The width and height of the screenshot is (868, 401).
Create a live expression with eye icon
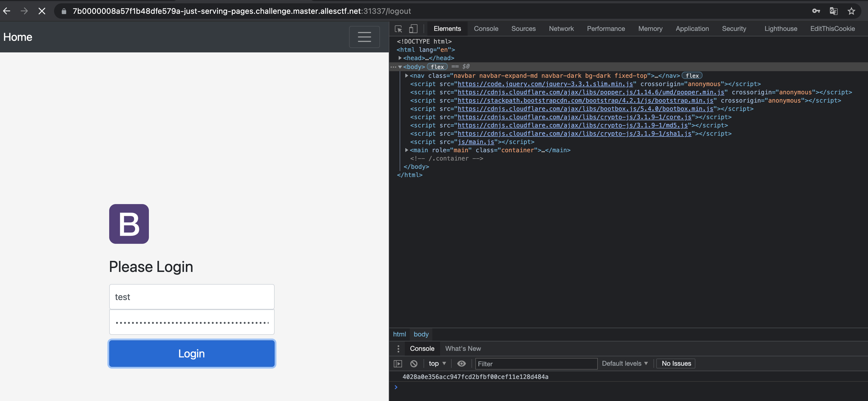click(461, 363)
